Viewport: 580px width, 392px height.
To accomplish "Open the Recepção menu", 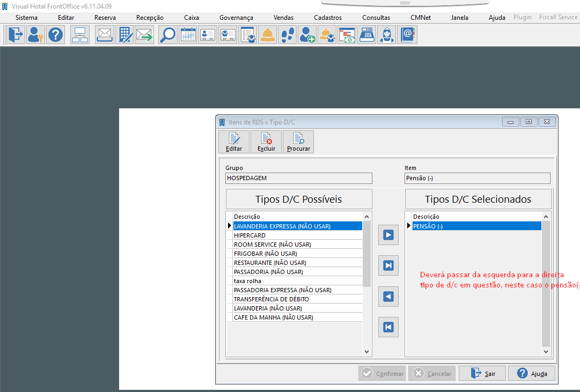I will pyautogui.click(x=150, y=18).
